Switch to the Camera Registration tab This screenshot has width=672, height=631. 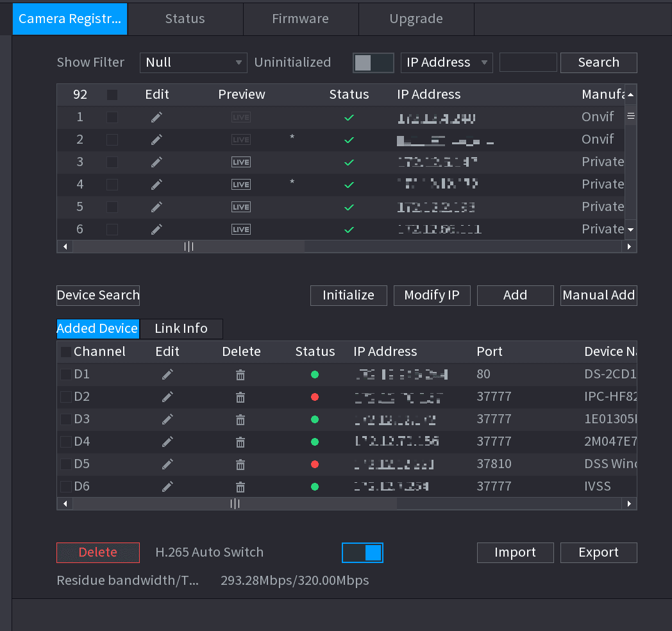click(70, 19)
